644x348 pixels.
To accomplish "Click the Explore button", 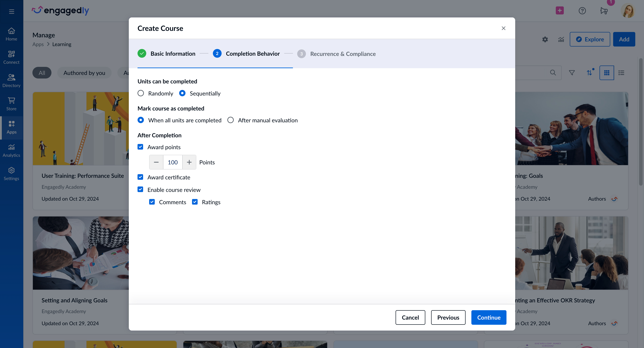I will click(589, 39).
